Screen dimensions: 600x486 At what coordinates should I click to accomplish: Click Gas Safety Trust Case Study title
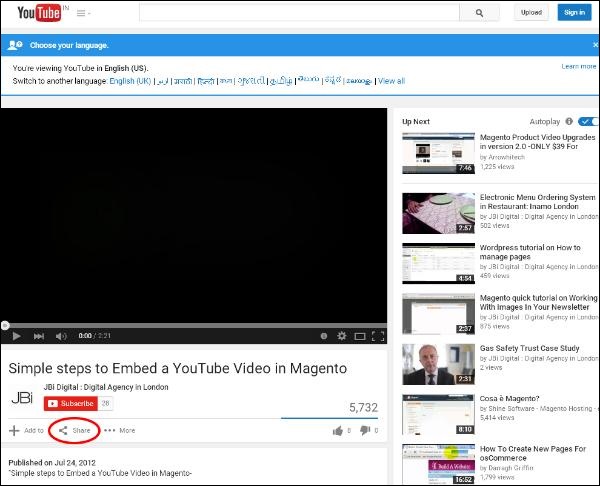click(x=529, y=348)
